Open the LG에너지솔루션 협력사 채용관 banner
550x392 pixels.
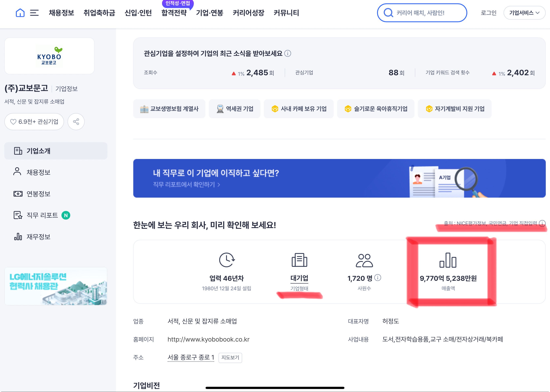point(56,286)
